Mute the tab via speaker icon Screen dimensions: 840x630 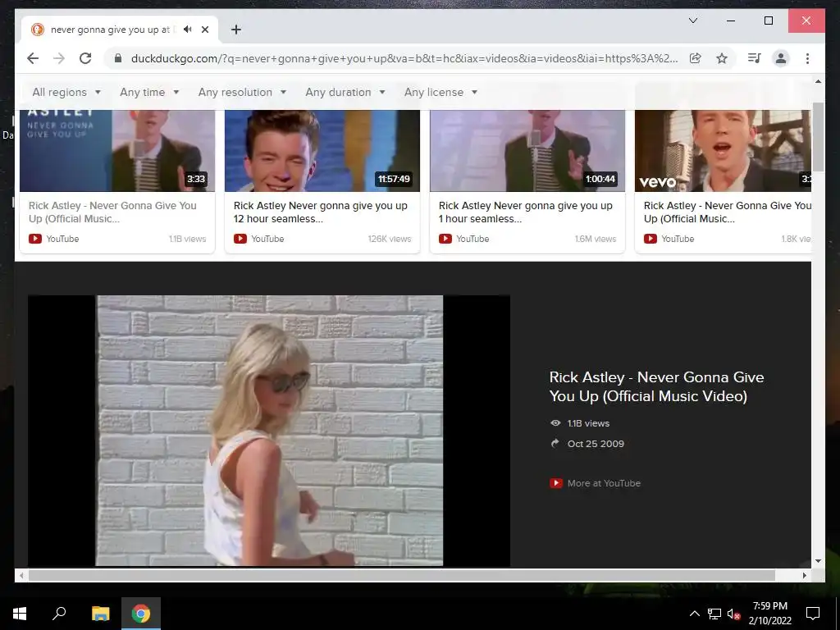pos(187,30)
